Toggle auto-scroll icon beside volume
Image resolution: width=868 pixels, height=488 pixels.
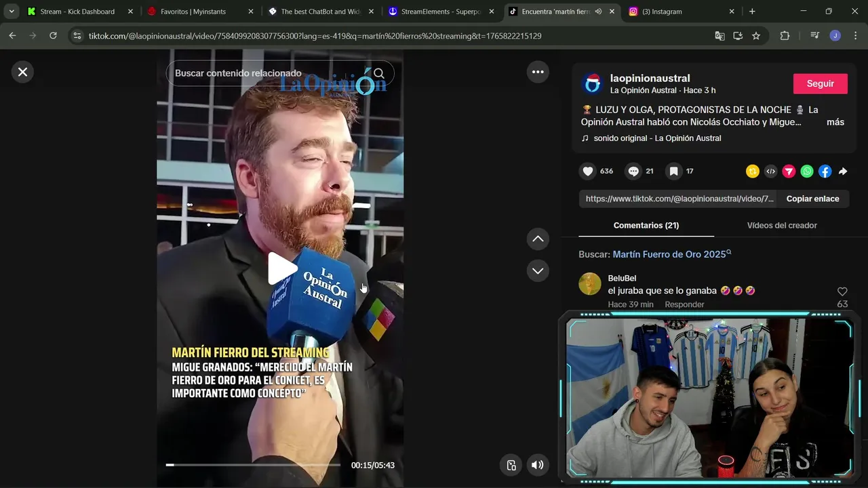(511, 465)
